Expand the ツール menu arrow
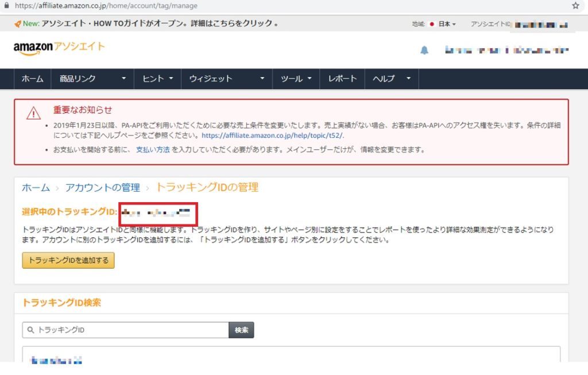This screenshot has height=375, width=588. [310, 78]
